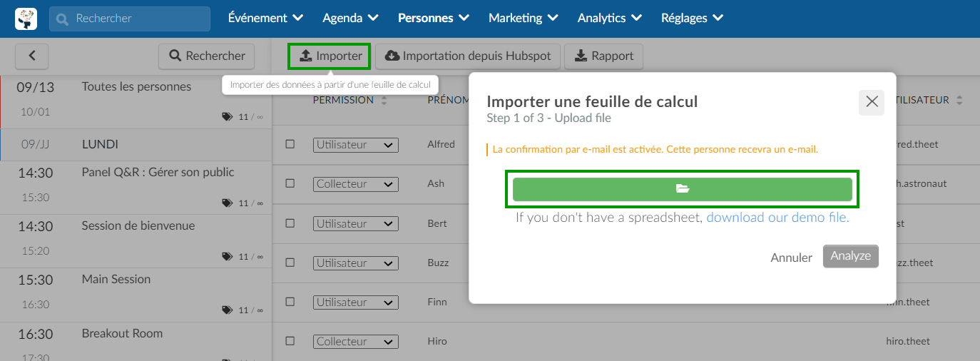Image resolution: width=980 pixels, height=361 pixels.
Task: Check the checkbox for Alfred's row
Action: [x=290, y=144]
